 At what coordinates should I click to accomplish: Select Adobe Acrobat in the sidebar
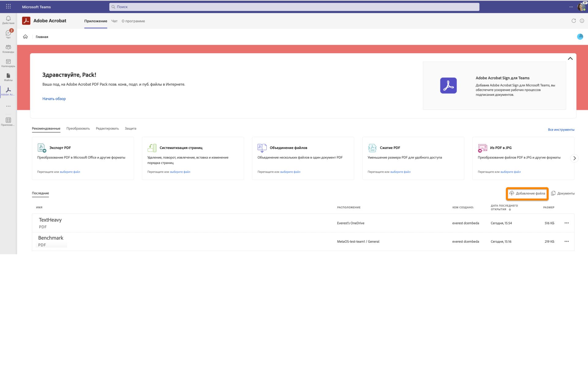(8, 91)
